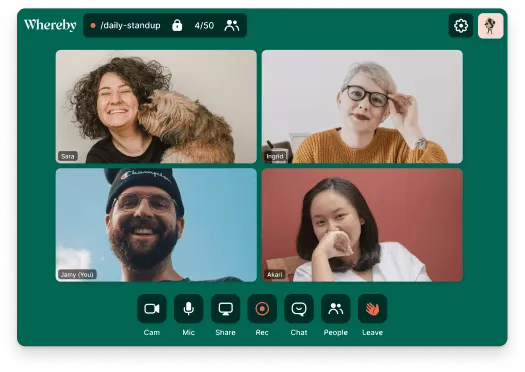Select Sara's video tile
This screenshot has width=525, height=372.
point(156,106)
